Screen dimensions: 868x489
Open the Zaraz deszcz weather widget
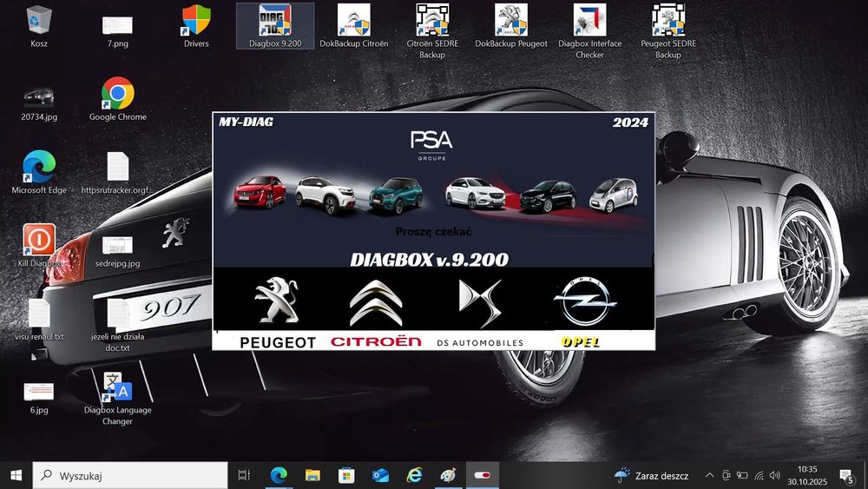point(651,475)
